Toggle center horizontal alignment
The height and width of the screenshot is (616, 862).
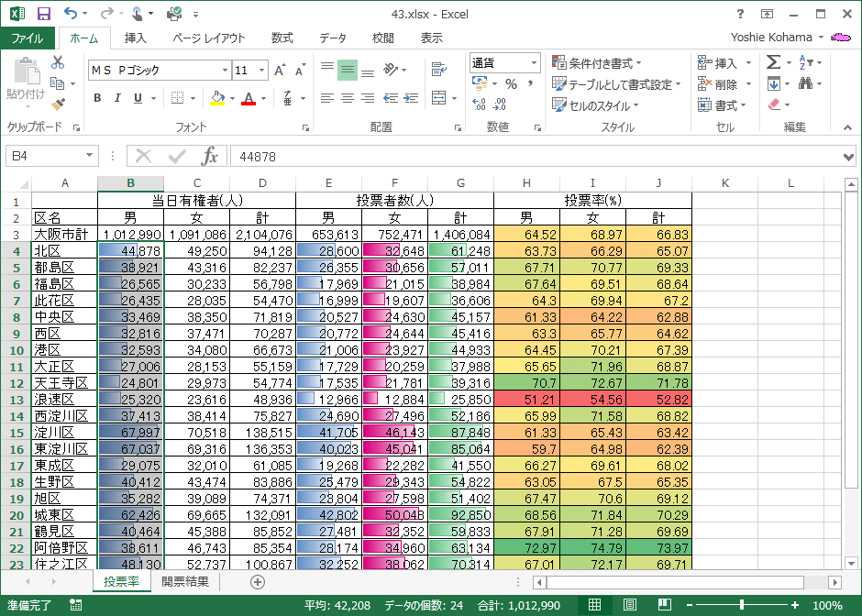tap(348, 98)
